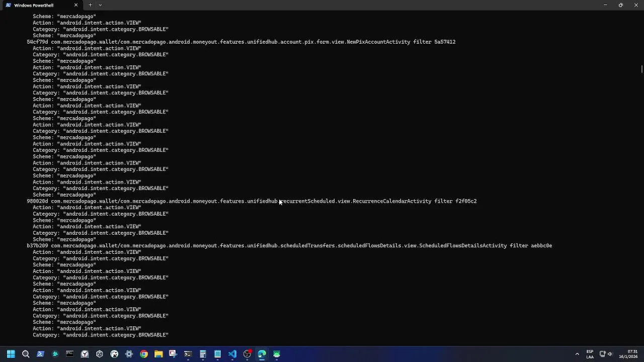Click the RecurrenceCalendarActivity filter line
The image size is (644, 362).
click(x=252, y=201)
